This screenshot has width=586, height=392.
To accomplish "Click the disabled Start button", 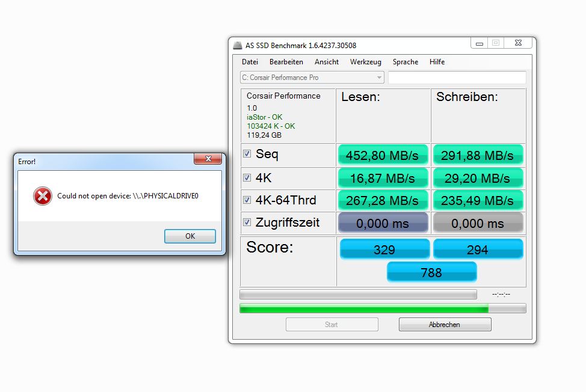I will (332, 325).
